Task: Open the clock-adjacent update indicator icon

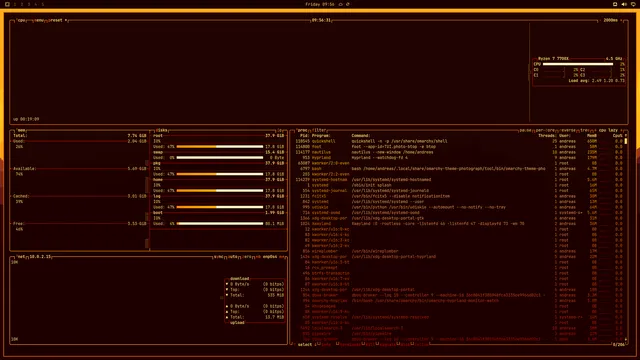Action: (x=341, y=4)
